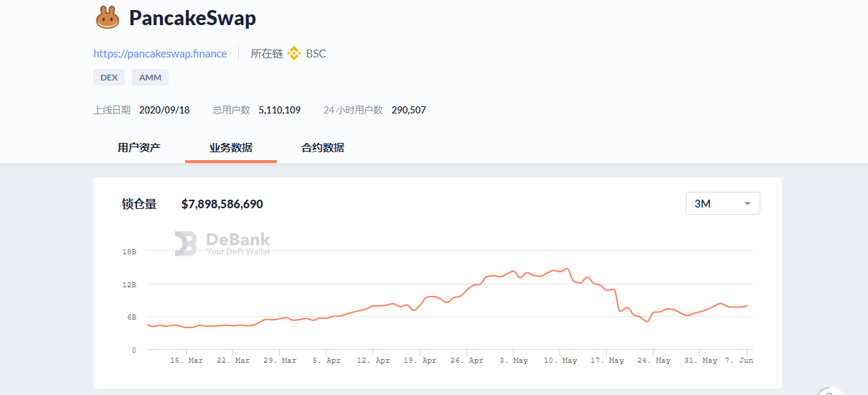Click the 所在链 label
This screenshot has height=395, width=868.
tap(267, 54)
